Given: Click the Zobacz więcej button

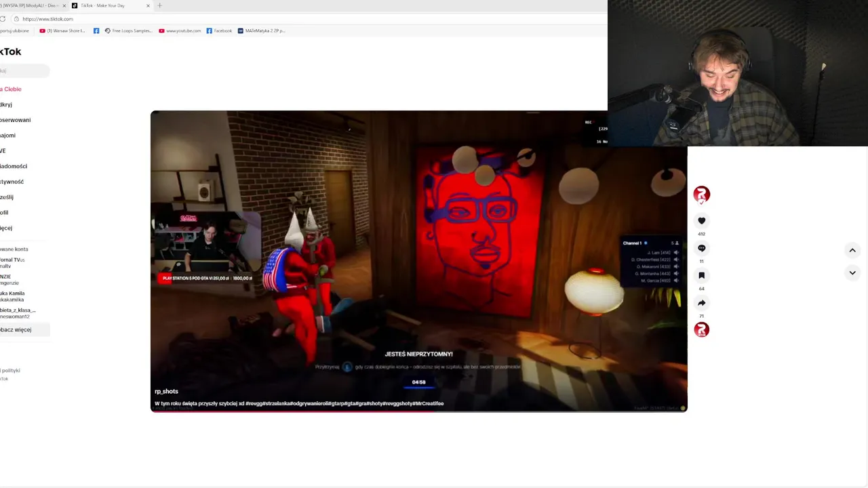Looking at the screenshot, I should [x=24, y=329].
